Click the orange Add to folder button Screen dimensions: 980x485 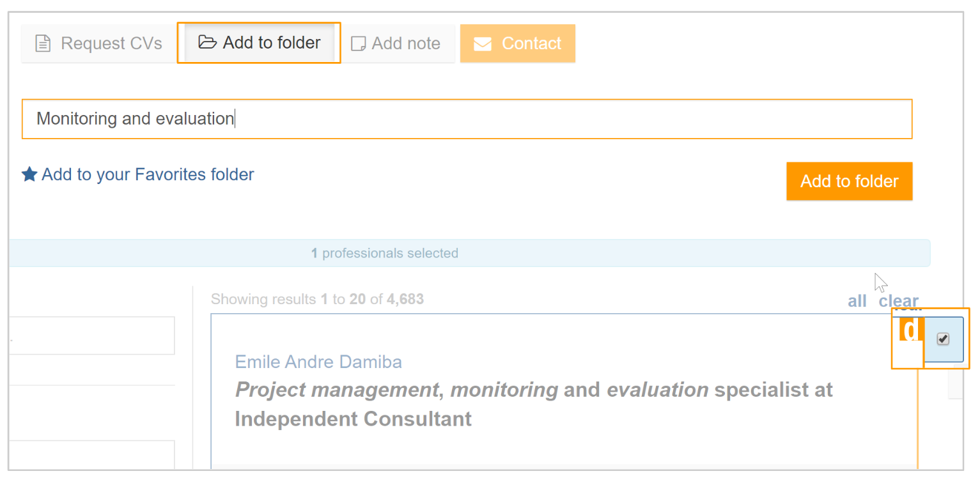[x=849, y=181]
